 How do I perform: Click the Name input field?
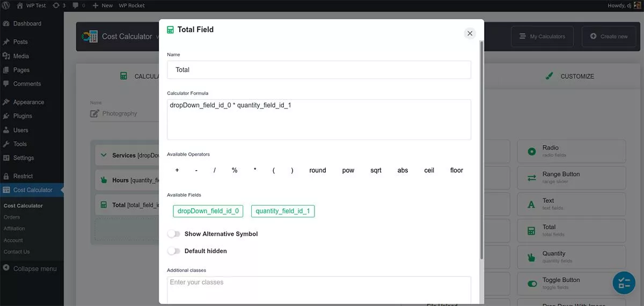point(319,70)
